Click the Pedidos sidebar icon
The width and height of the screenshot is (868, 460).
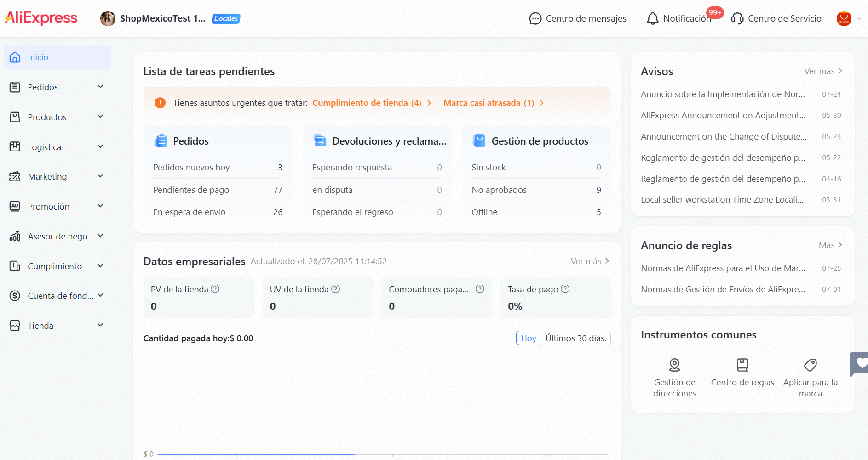point(15,87)
